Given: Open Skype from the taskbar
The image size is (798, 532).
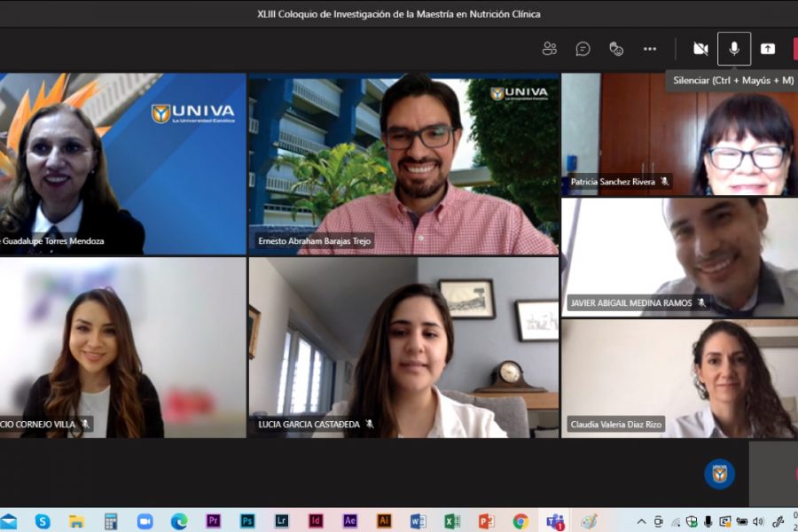Looking at the screenshot, I should tap(43, 521).
